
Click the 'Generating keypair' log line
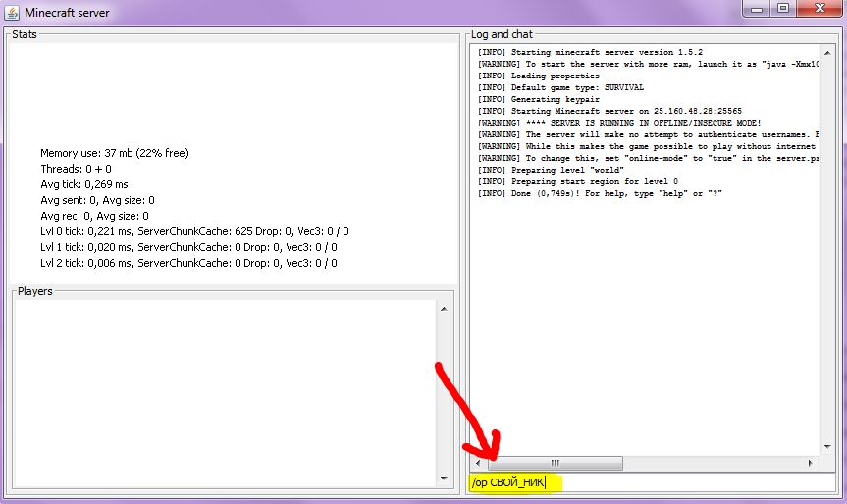538,99
